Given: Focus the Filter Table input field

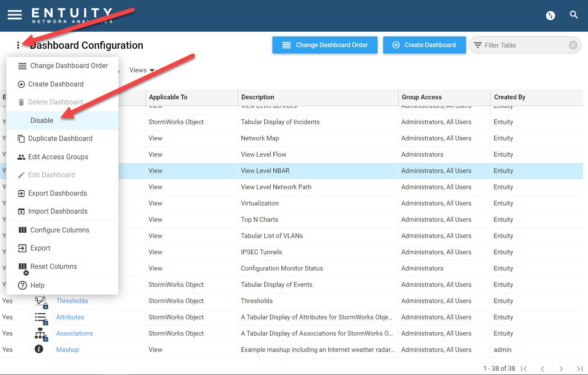Looking at the screenshot, I should pos(525,45).
